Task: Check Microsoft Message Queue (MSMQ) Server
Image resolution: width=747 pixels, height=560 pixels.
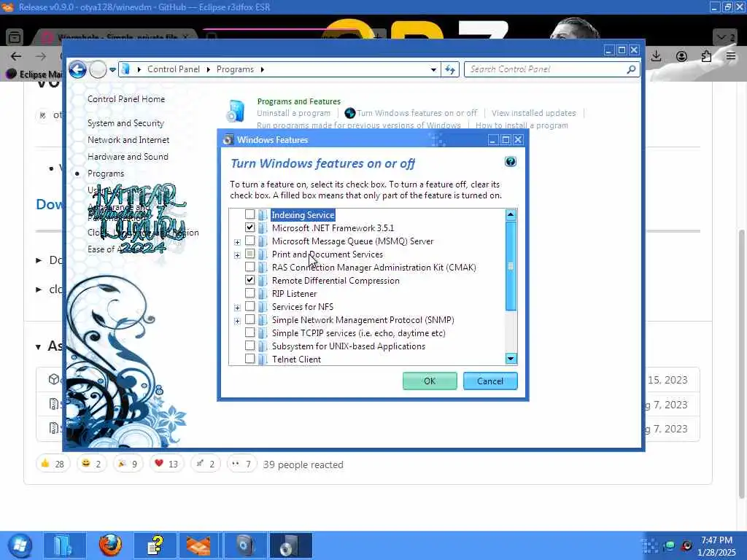Action: click(249, 241)
